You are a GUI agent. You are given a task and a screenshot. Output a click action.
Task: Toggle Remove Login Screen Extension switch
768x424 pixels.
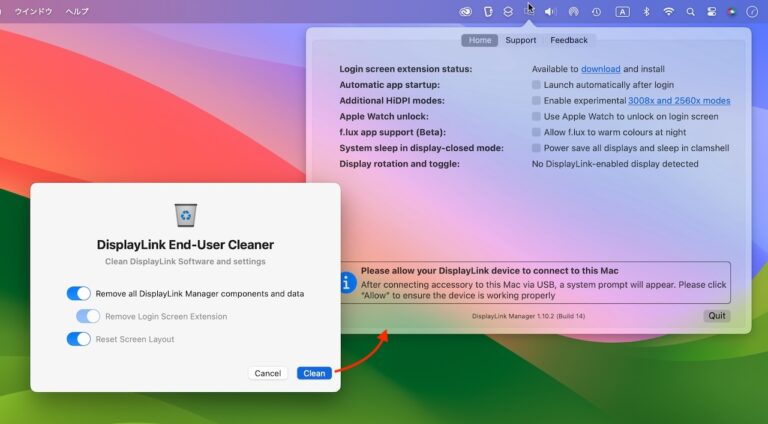tap(88, 316)
